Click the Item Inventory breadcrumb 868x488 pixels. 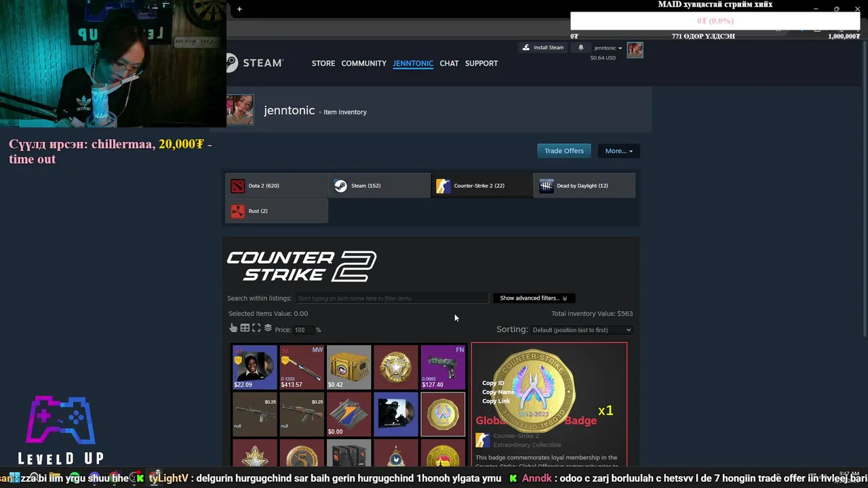click(x=344, y=112)
